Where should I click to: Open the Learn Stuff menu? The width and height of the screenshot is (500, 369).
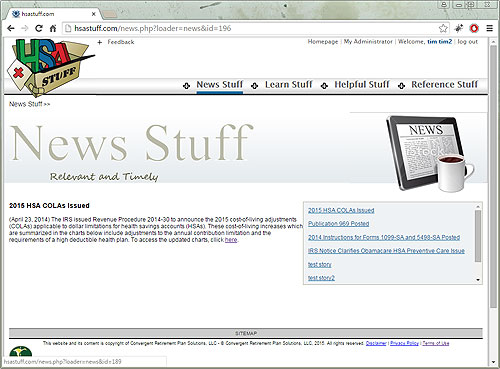coord(289,84)
